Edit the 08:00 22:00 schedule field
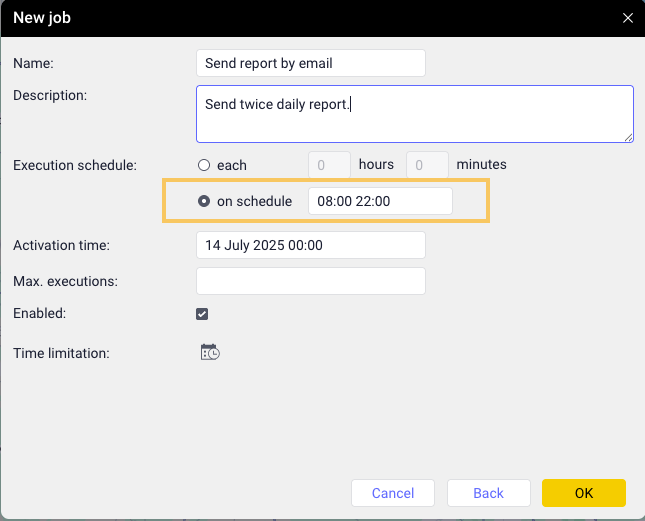 click(x=380, y=201)
